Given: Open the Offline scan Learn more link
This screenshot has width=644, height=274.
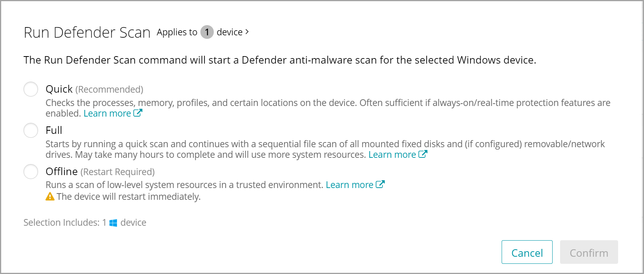Looking at the screenshot, I should pos(349,185).
